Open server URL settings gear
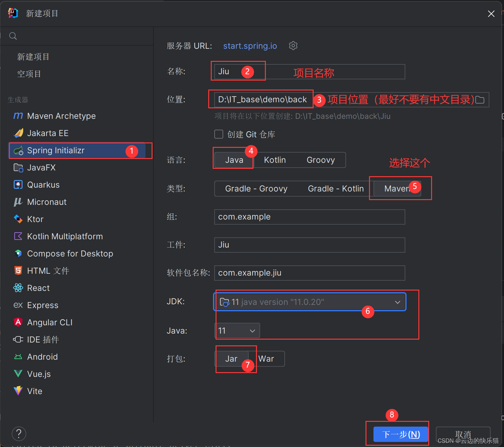Screen dimensions: 504x447 click(x=293, y=46)
